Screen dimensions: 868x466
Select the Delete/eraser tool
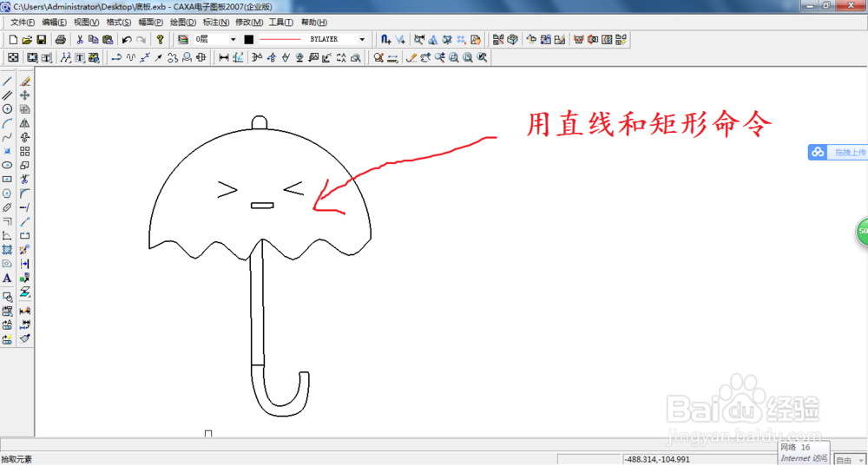[25, 82]
